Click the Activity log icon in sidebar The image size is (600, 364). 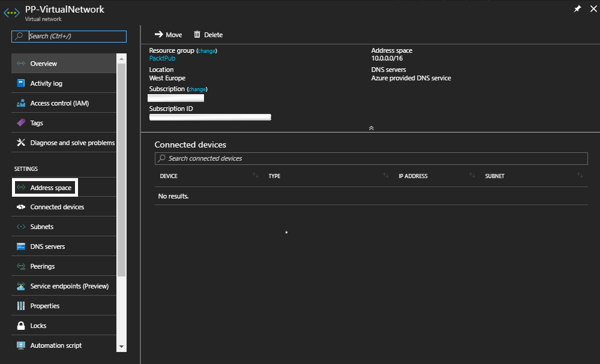[20, 83]
